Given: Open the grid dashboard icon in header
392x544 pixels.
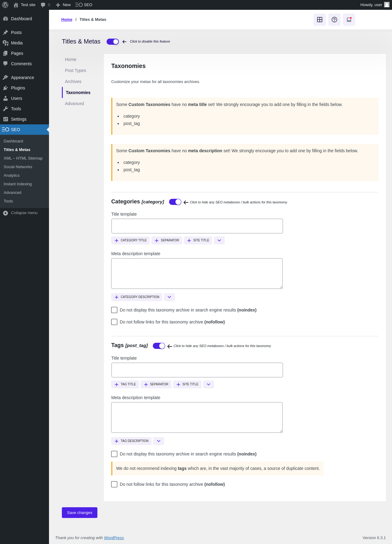Looking at the screenshot, I should [x=320, y=20].
